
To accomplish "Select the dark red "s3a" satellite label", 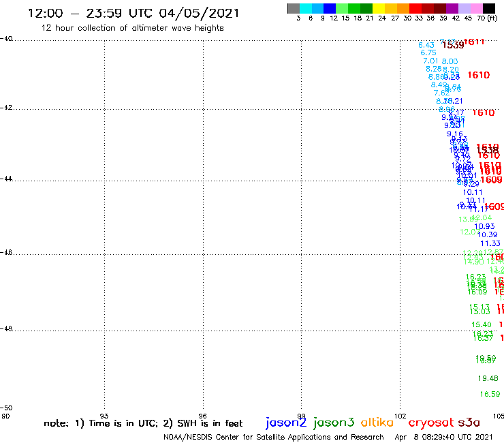I will [x=469, y=423].
